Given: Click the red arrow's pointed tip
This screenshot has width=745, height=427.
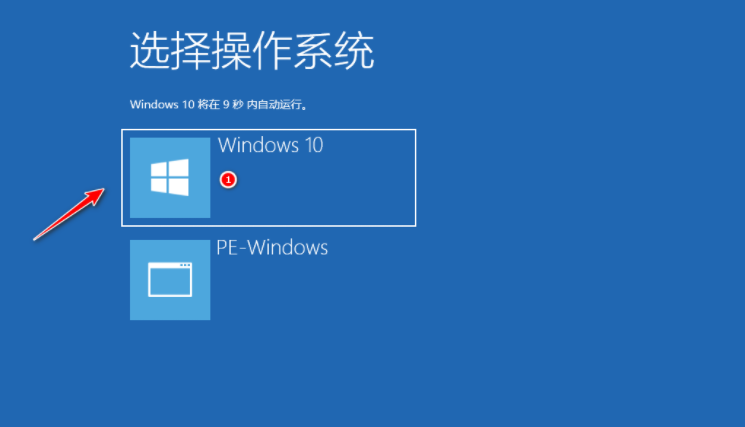Looking at the screenshot, I should (101, 191).
